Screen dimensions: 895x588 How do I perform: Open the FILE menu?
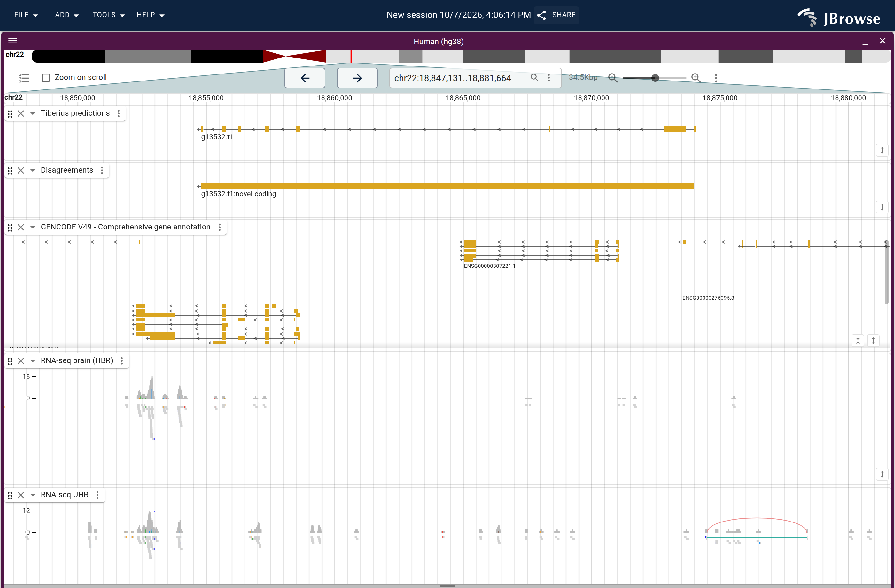[26, 15]
